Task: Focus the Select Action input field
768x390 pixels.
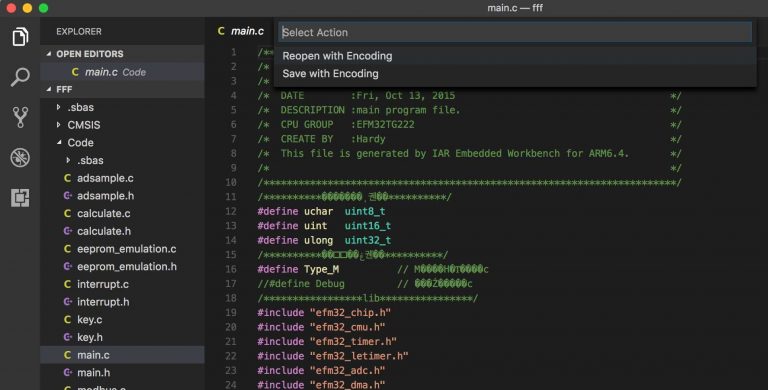Action: point(515,32)
